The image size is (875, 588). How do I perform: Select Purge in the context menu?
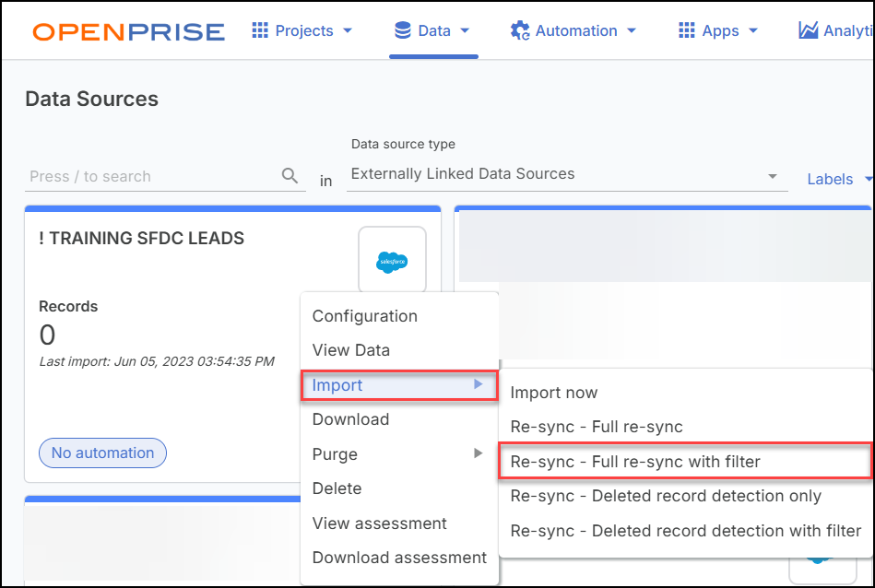[x=399, y=453]
